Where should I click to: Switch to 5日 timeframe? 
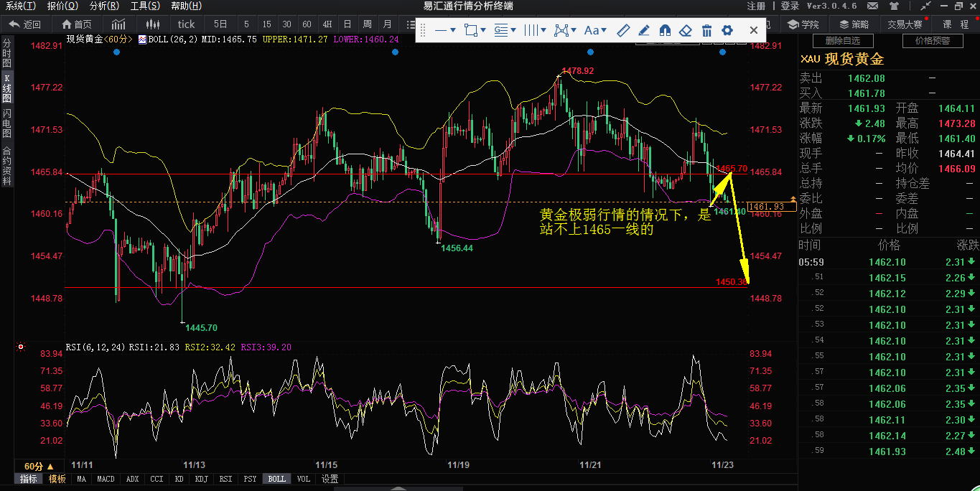pyautogui.click(x=220, y=24)
